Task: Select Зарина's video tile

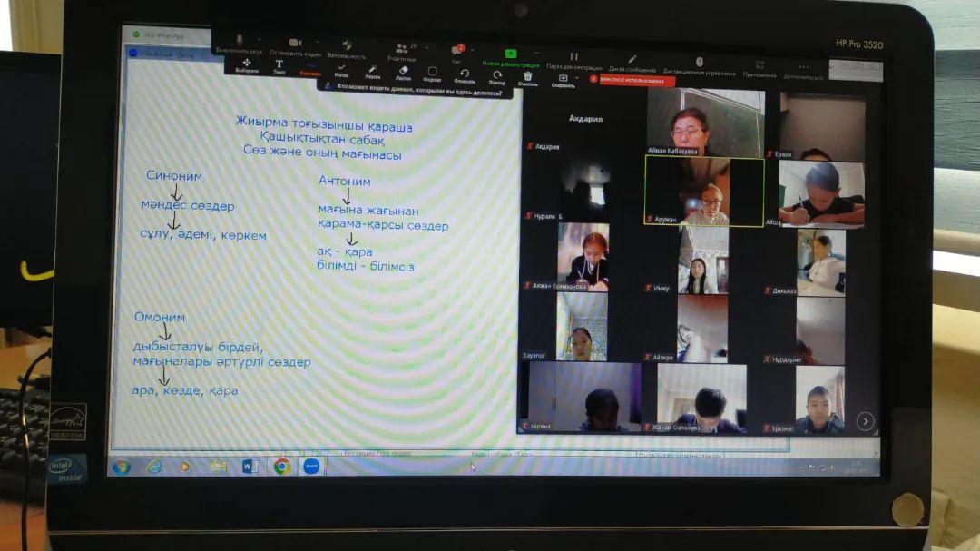Action: pos(581,398)
